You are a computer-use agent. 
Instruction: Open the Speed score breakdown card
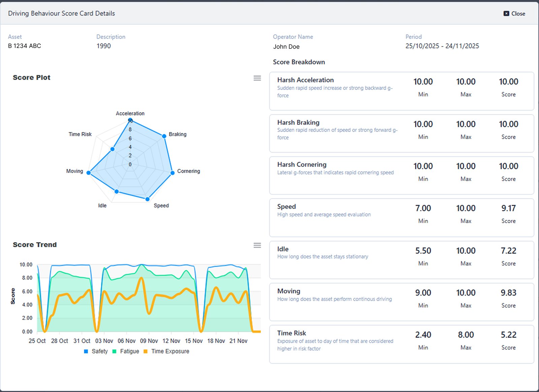pos(401,218)
